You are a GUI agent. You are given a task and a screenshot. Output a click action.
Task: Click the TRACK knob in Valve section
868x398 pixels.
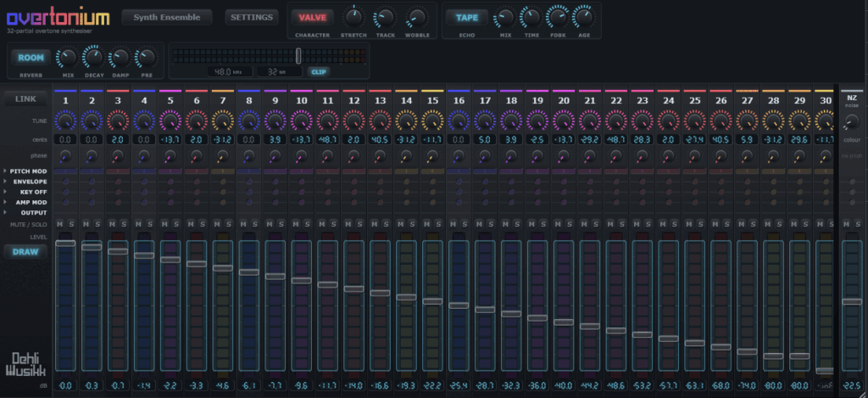coord(385,17)
